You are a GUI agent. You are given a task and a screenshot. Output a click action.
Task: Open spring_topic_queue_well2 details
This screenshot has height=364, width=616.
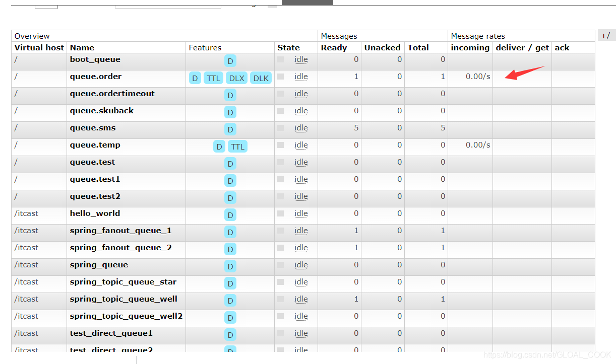coord(127,316)
